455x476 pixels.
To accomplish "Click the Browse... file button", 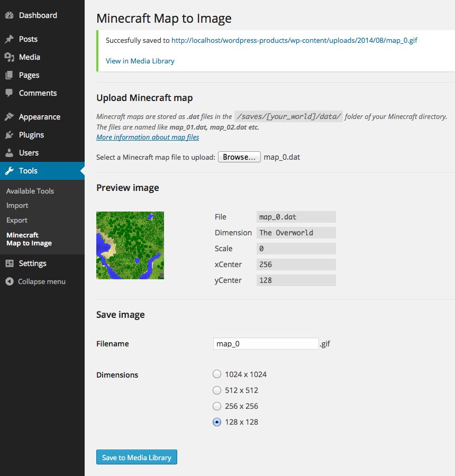I will click(x=239, y=157).
